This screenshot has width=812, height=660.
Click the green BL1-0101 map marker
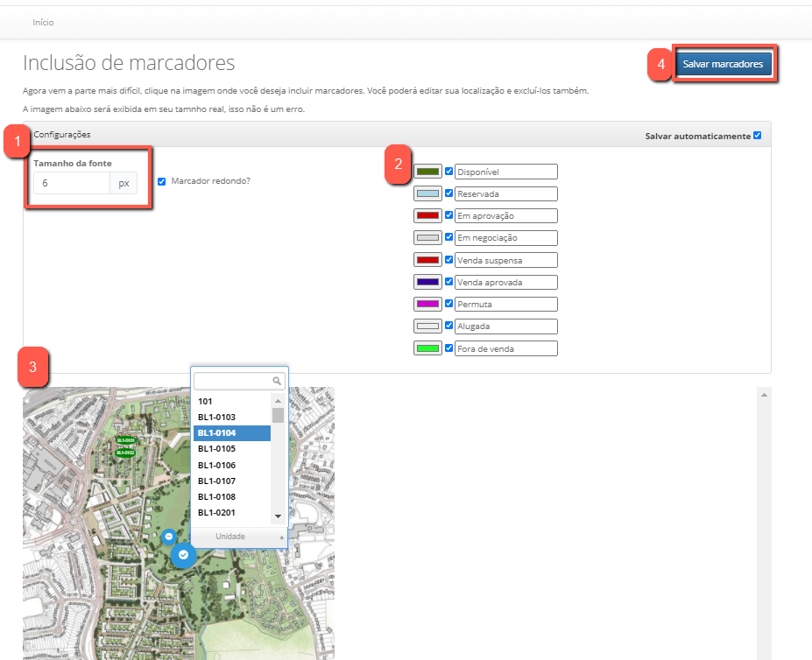click(125, 440)
